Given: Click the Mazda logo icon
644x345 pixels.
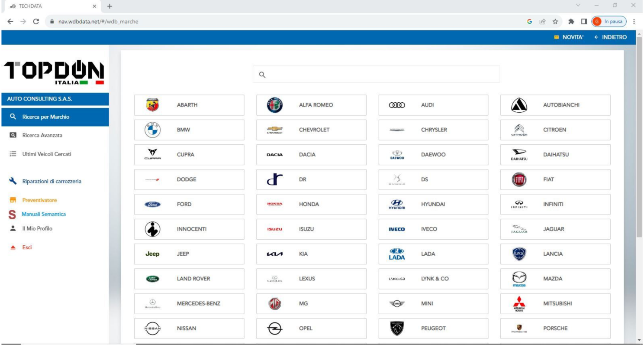Looking at the screenshot, I should click(519, 279).
